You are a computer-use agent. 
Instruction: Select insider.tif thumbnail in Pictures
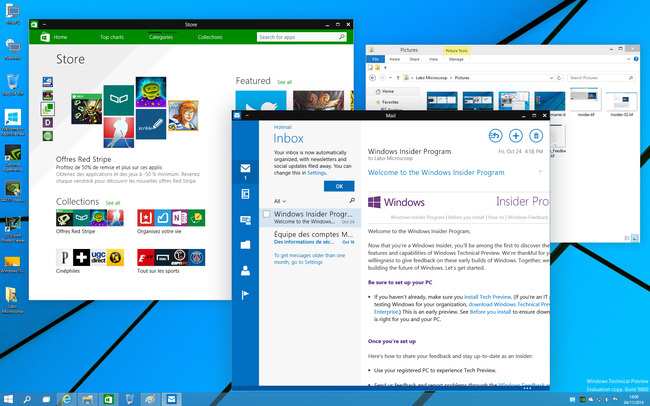(x=585, y=102)
